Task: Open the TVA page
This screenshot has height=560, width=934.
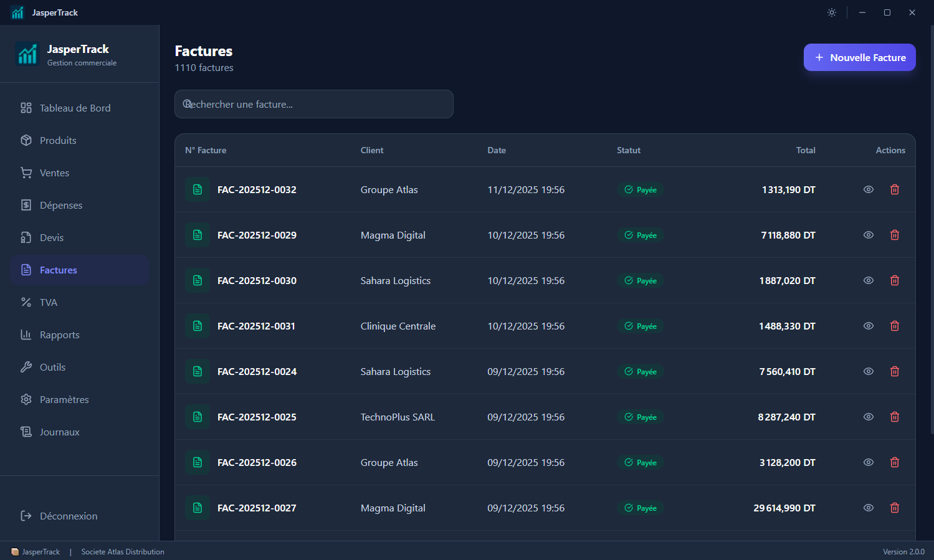Action: pyautogui.click(x=79, y=302)
